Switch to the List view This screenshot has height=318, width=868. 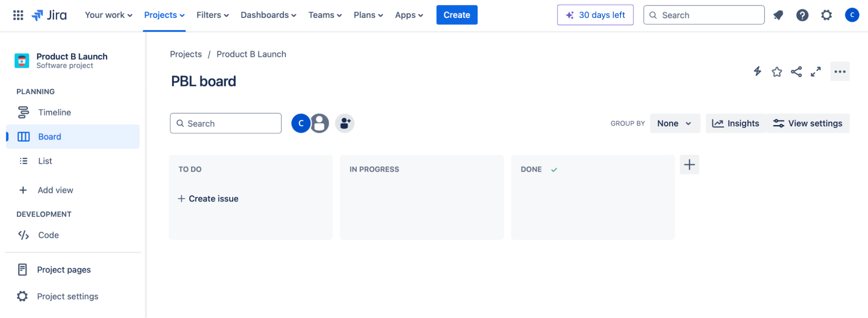coord(45,161)
